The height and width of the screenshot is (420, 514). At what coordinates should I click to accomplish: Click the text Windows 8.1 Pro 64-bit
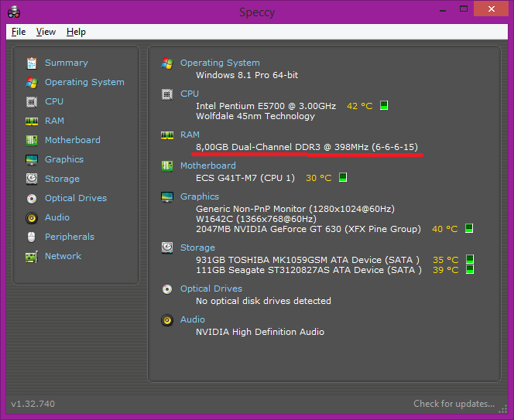(x=247, y=75)
